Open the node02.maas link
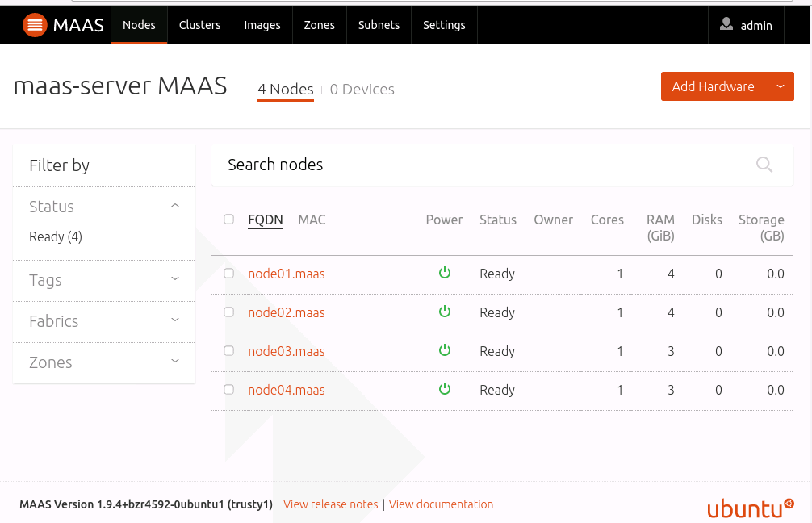 (x=287, y=312)
